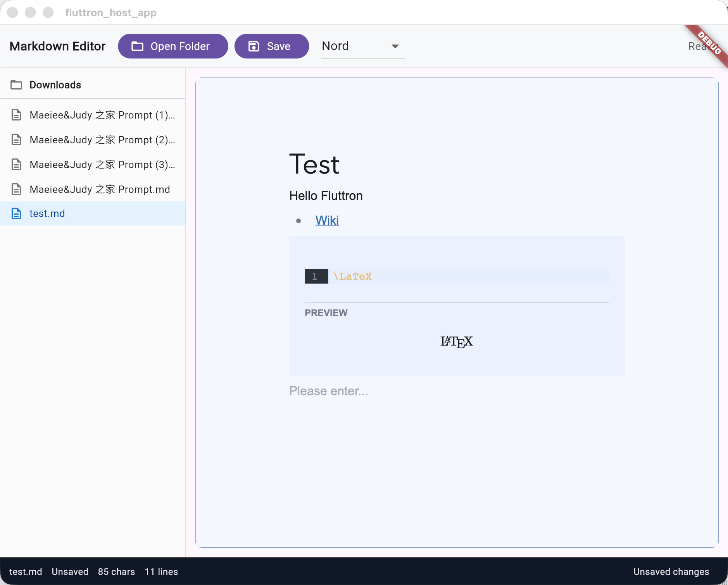Click the dropdown arrow next to Nord
Screen dimensions: 728x585
[395, 46]
